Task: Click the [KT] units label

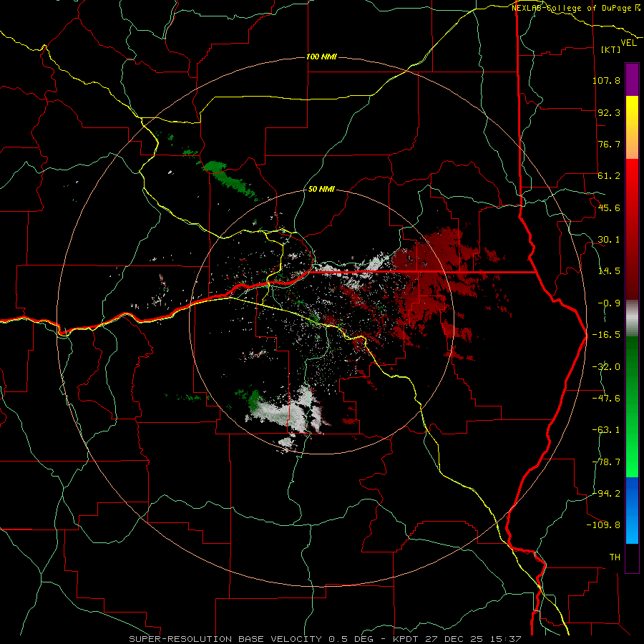Action: pos(610,49)
